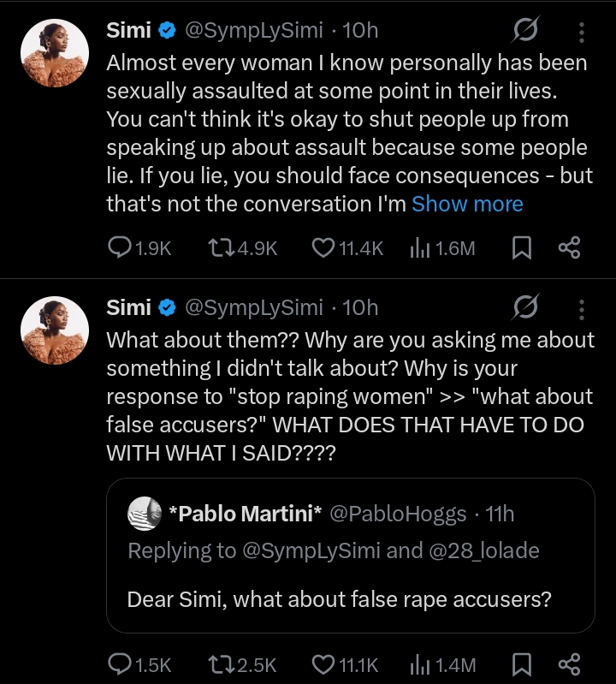Share the second Simi tweet

tap(569, 664)
